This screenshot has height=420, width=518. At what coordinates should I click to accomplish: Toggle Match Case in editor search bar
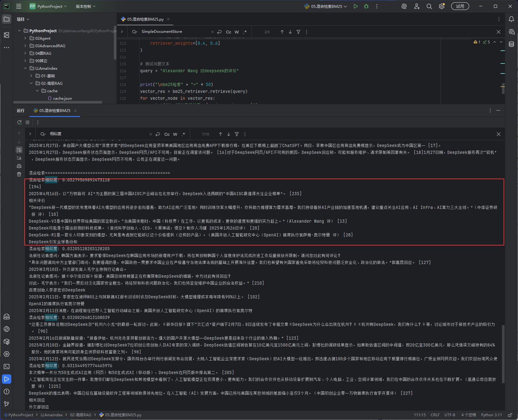[x=229, y=32]
